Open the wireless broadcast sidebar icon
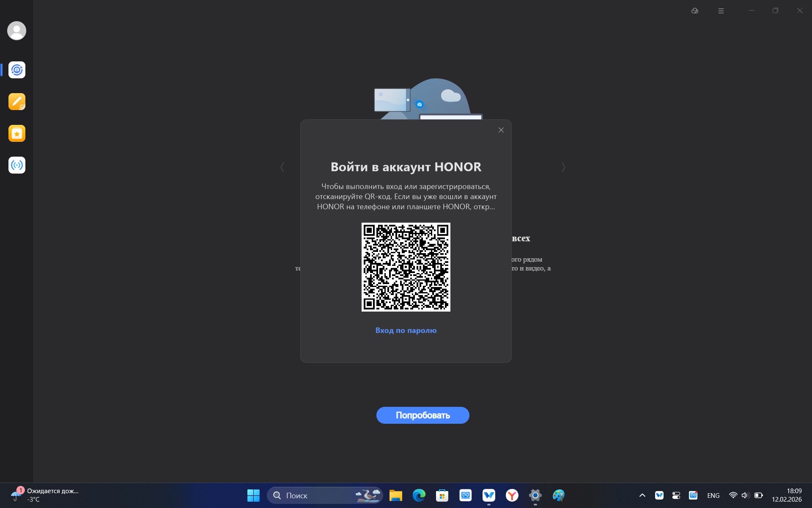The height and width of the screenshot is (508, 812). click(x=17, y=165)
